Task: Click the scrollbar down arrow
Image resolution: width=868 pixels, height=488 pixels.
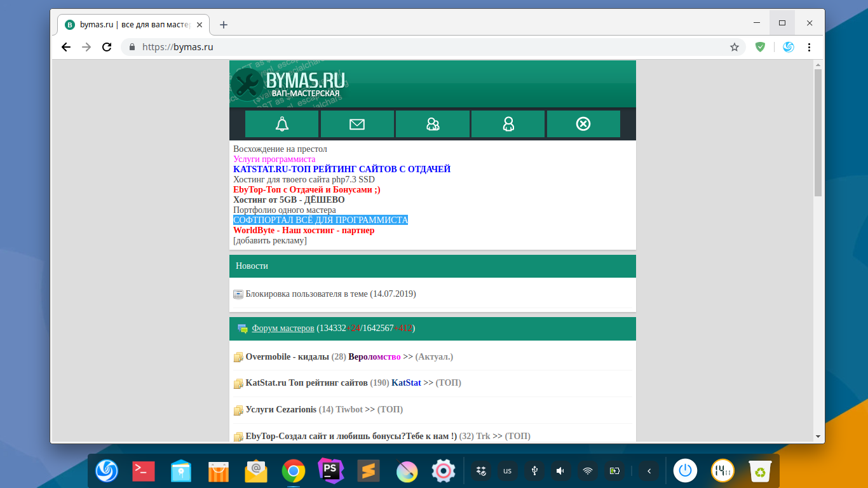Action: coord(818,437)
